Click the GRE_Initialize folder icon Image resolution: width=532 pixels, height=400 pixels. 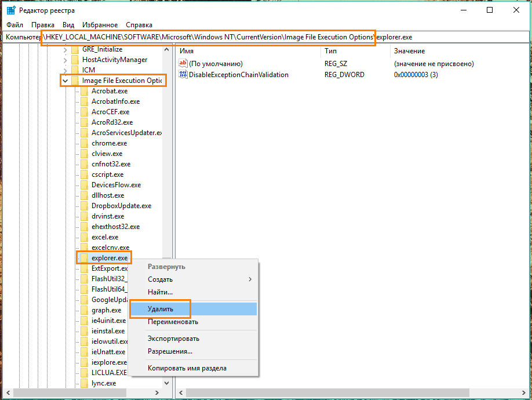coord(75,49)
